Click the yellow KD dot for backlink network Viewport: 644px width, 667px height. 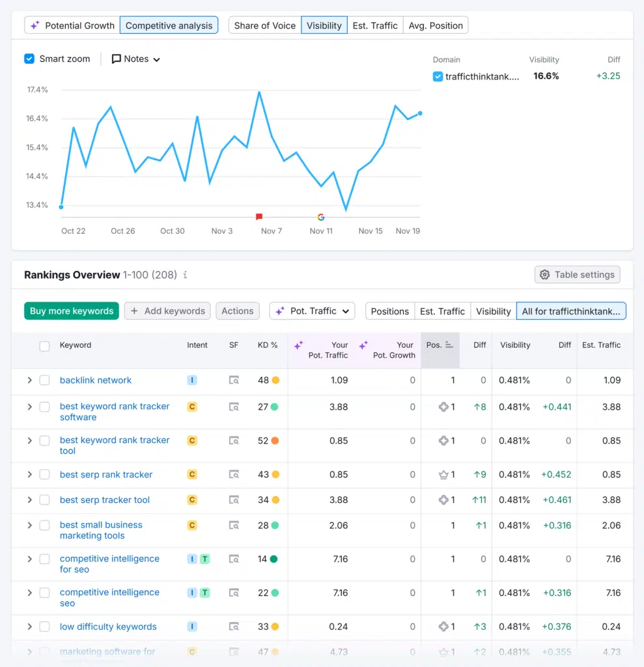(276, 380)
